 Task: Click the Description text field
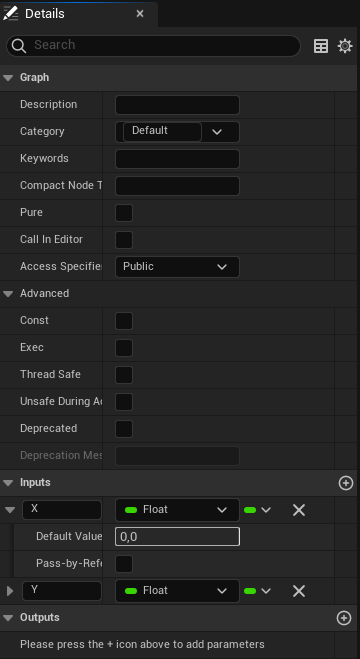pyautogui.click(x=177, y=105)
